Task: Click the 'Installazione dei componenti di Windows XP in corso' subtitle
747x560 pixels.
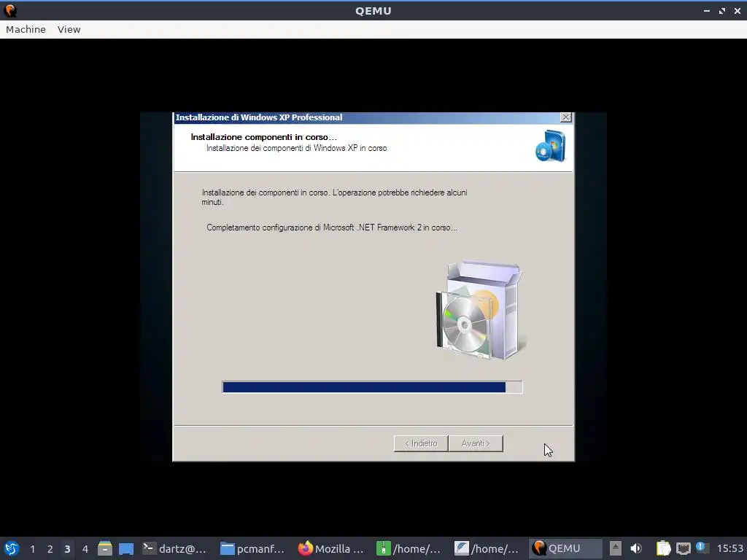Action: pyautogui.click(x=296, y=148)
